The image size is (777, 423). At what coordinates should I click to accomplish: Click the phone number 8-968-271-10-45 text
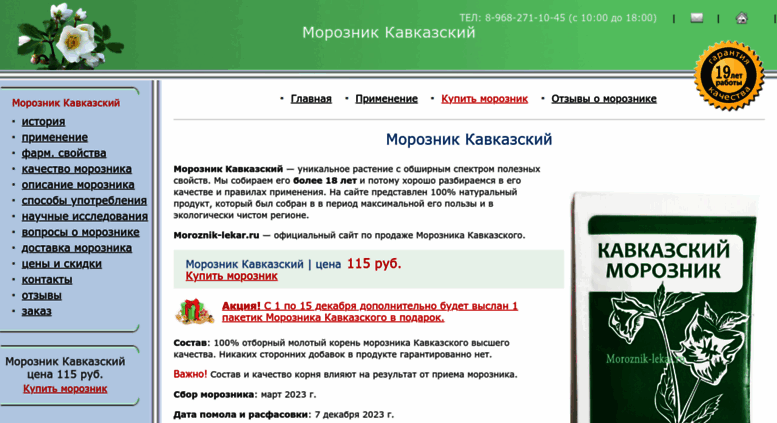pos(525,18)
